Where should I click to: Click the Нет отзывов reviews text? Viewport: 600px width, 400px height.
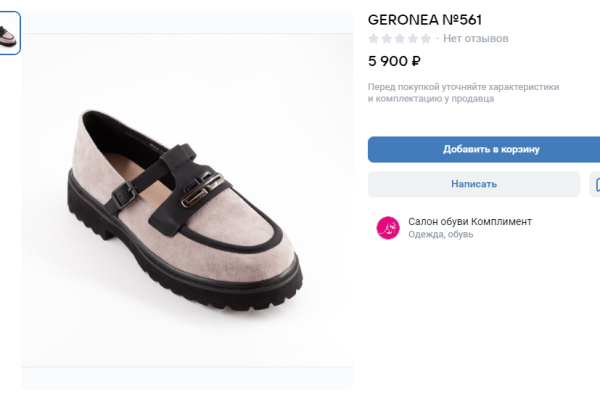476,39
